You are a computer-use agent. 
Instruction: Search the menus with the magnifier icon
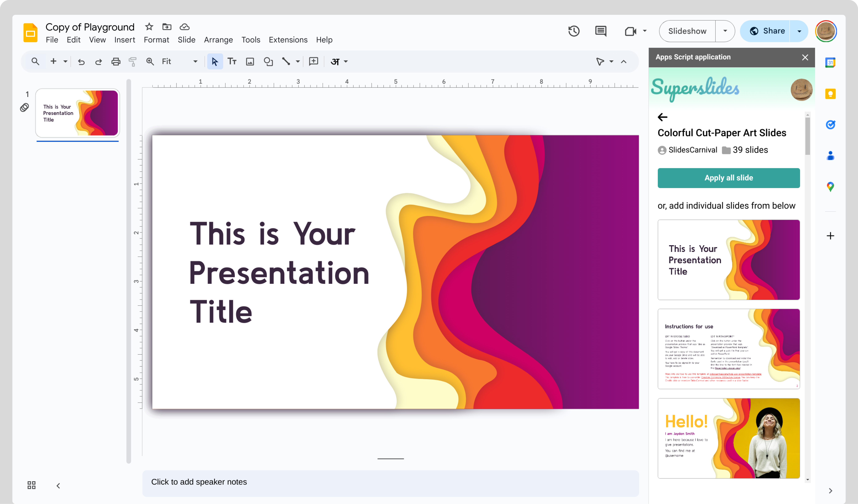point(35,61)
